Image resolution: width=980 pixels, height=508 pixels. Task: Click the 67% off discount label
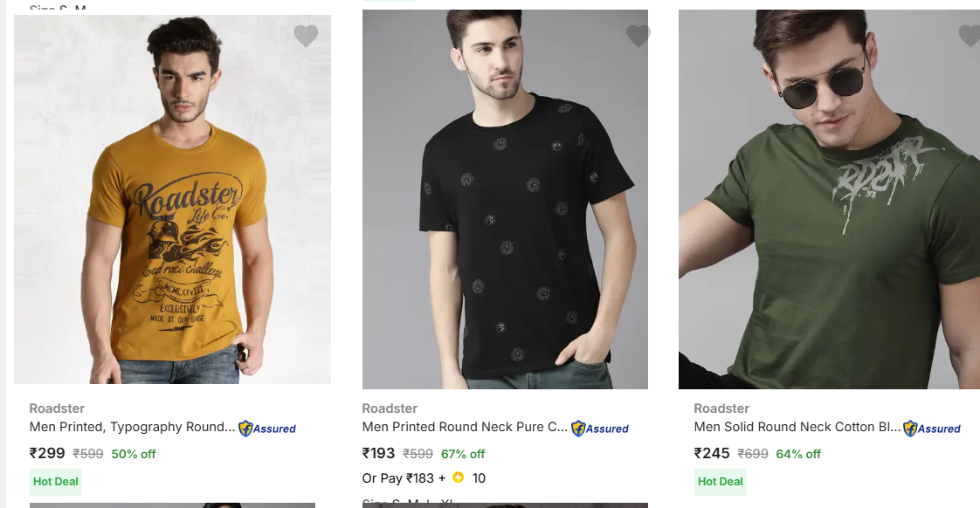point(463,454)
